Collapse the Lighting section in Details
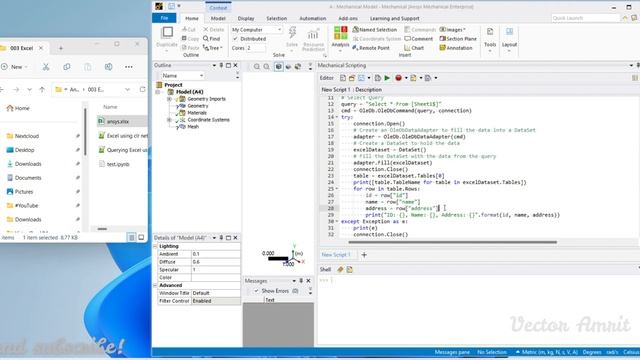 pyautogui.click(x=156, y=246)
